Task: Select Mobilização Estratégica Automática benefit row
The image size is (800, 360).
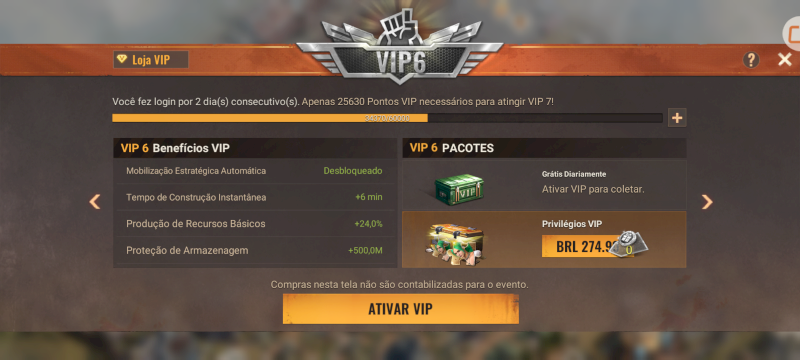Action: (x=255, y=171)
